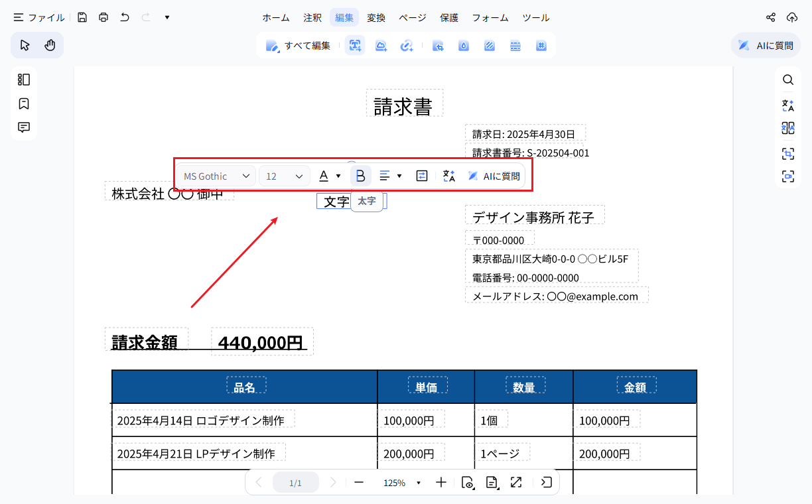Expand the quick access toolbar dropdown arrow
Viewport: 812px width, 504px height.
(167, 17)
